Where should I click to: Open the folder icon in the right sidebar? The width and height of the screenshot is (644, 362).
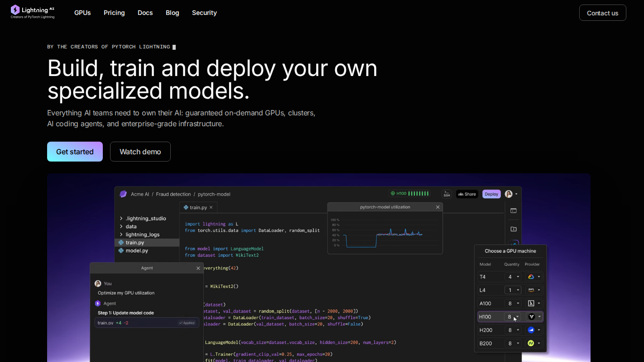click(514, 229)
